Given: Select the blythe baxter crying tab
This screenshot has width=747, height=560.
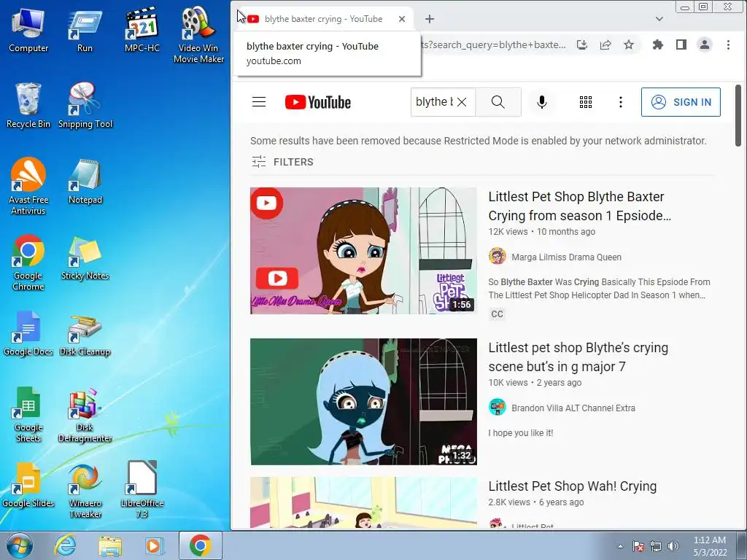Looking at the screenshot, I should point(324,19).
